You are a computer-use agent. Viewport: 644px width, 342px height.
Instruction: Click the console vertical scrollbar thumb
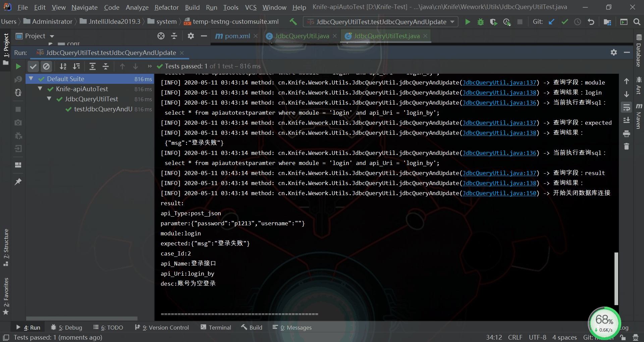[x=616, y=279]
